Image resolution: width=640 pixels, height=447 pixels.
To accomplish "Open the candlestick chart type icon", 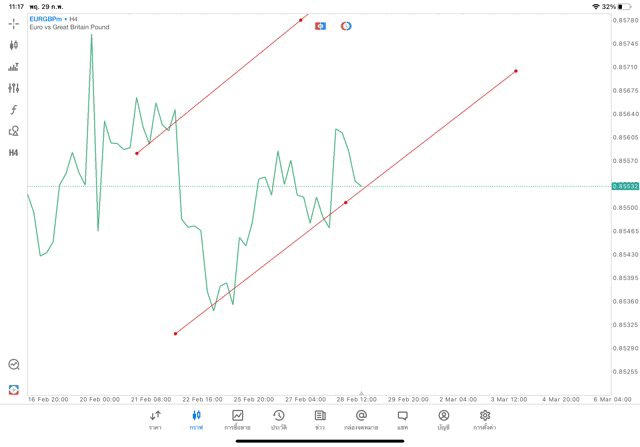I will (x=14, y=45).
